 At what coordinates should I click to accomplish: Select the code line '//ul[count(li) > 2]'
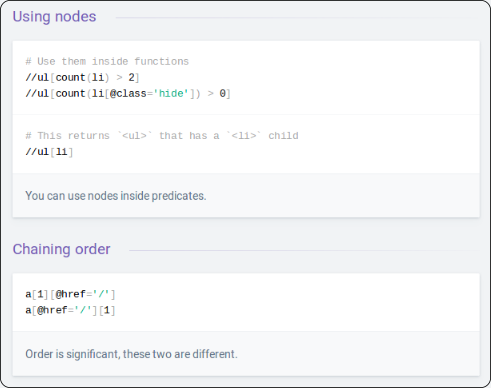82,78
